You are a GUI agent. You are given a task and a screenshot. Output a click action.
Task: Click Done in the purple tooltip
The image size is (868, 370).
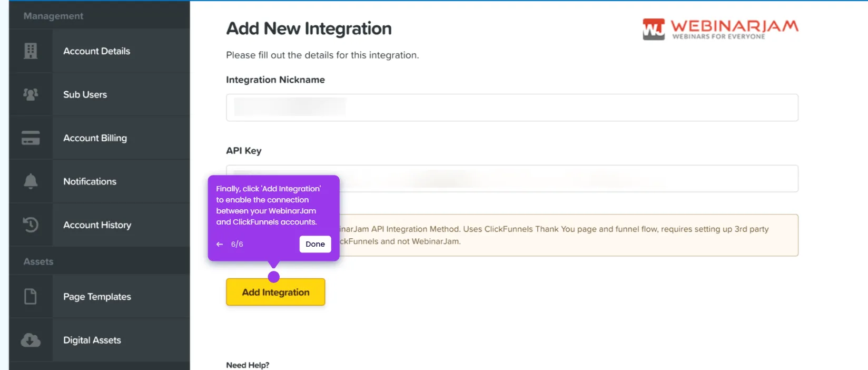coord(315,244)
